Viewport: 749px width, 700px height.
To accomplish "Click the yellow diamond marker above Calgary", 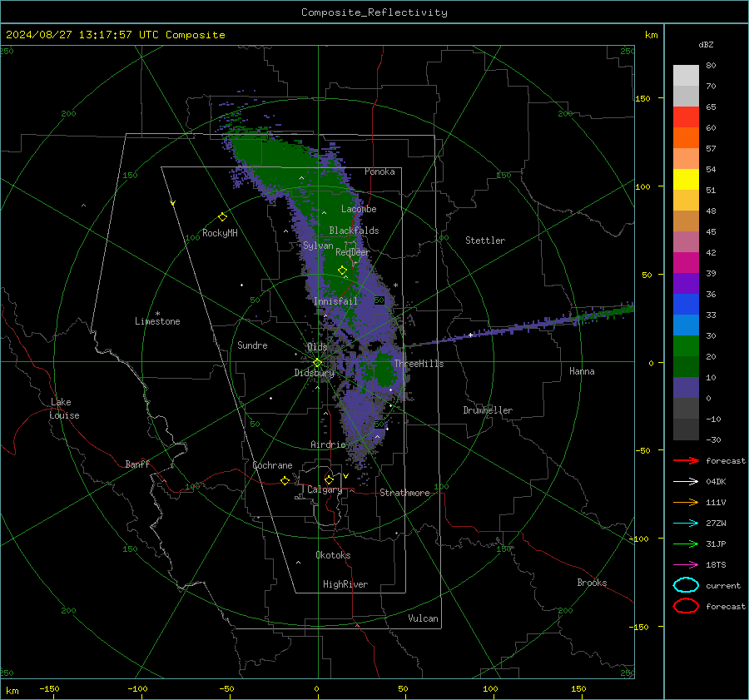I will [x=329, y=479].
